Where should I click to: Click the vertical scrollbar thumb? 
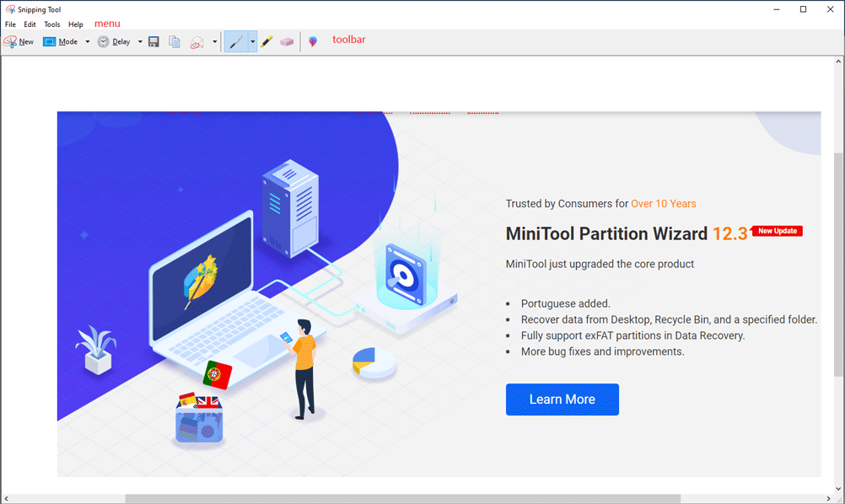pyautogui.click(x=838, y=264)
